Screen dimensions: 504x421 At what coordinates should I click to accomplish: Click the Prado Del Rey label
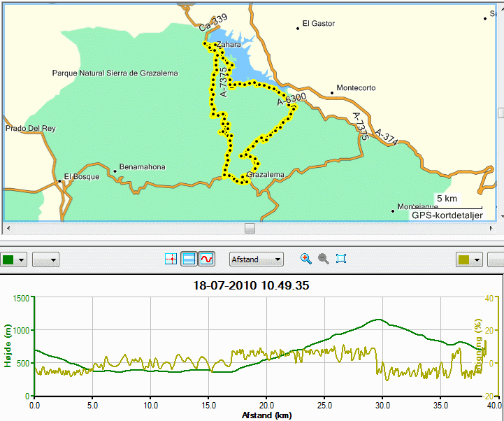coord(31,128)
